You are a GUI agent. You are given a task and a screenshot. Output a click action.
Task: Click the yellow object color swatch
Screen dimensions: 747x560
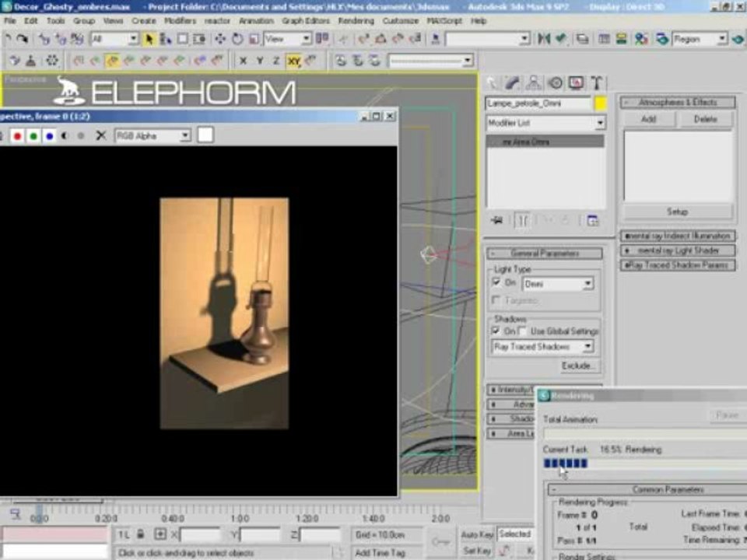(x=600, y=103)
